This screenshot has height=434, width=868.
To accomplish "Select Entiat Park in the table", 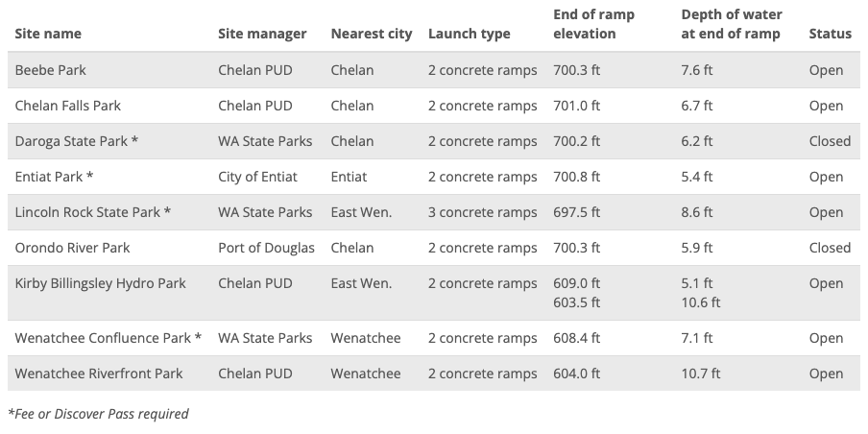I will click(54, 177).
